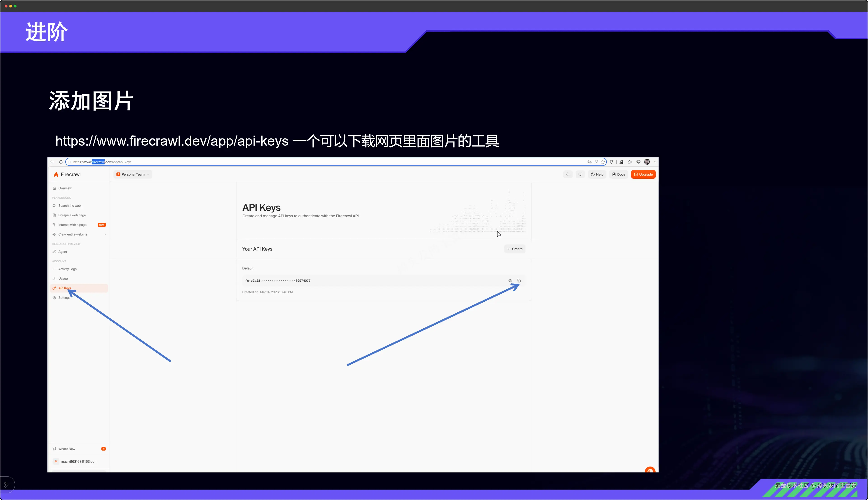Click the orange Upgrade button
Screen dimensions: 868x500
(643, 174)
